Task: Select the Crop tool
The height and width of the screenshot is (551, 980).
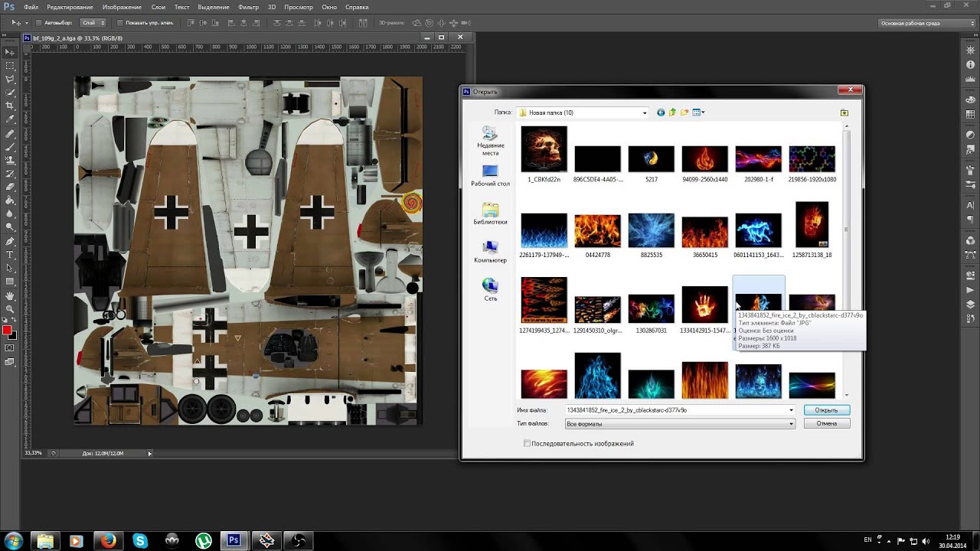Action: click(x=10, y=106)
